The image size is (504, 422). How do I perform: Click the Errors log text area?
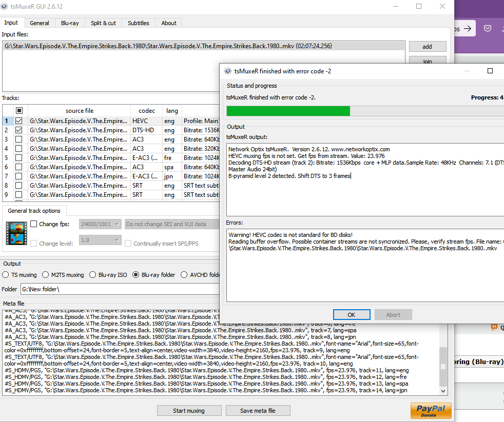click(x=365, y=265)
